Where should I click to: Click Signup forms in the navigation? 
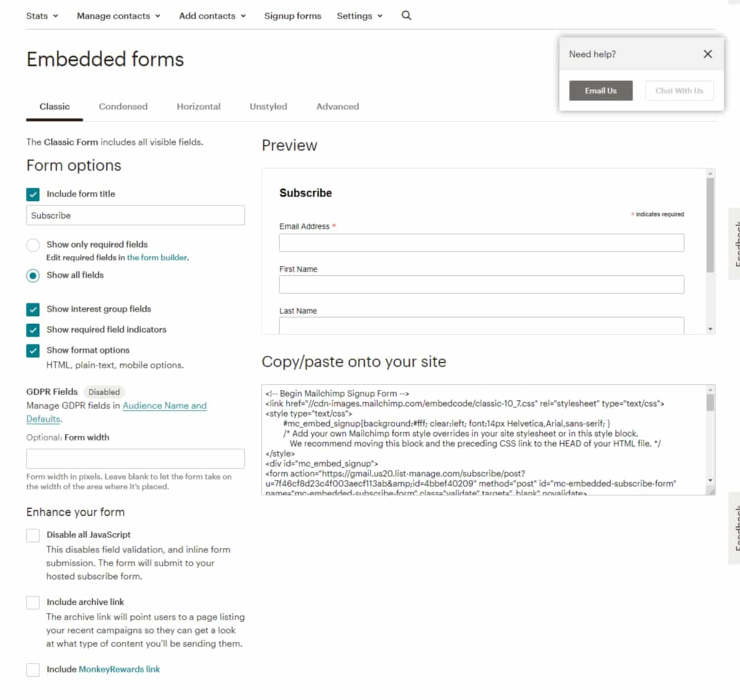pos(292,16)
